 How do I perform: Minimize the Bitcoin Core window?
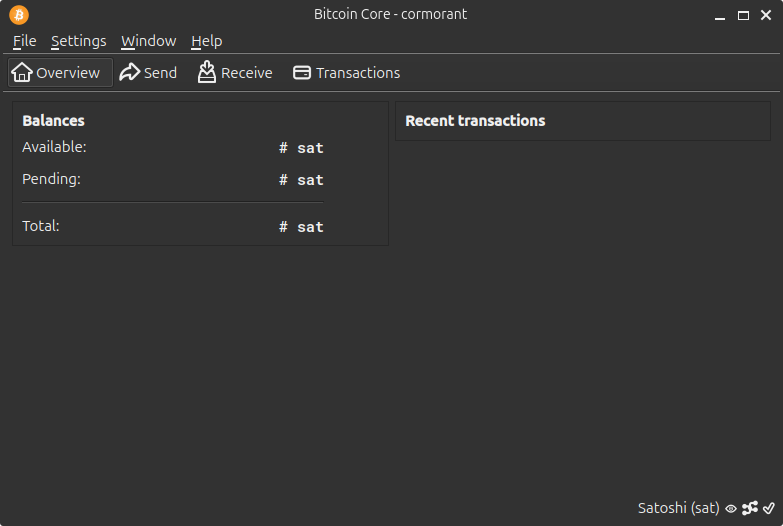point(720,15)
